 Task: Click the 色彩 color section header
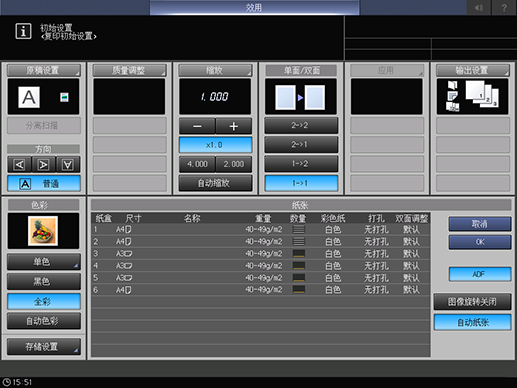43,205
